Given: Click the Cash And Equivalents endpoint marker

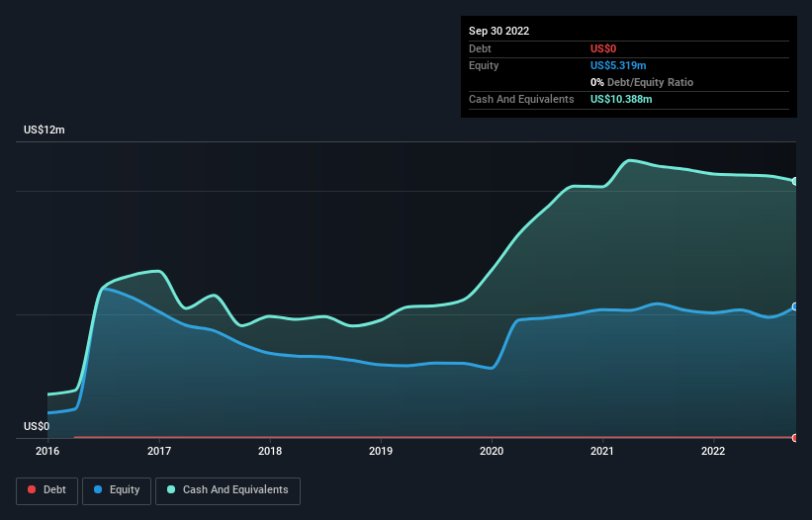Looking at the screenshot, I should coord(795,181).
